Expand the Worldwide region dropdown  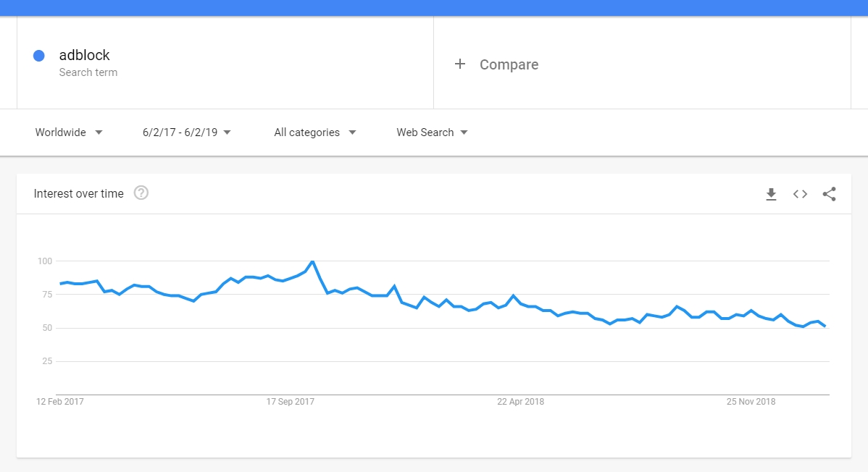point(69,132)
